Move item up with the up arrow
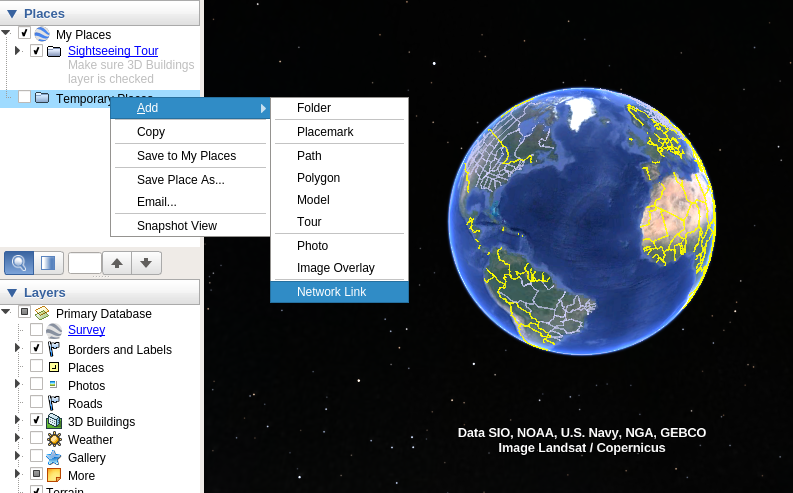 tap(117, 263)
